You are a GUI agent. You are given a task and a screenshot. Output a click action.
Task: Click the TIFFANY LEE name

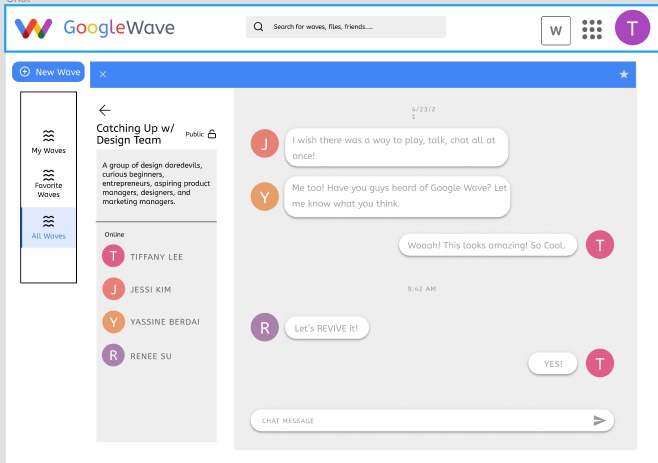point(157,257)
